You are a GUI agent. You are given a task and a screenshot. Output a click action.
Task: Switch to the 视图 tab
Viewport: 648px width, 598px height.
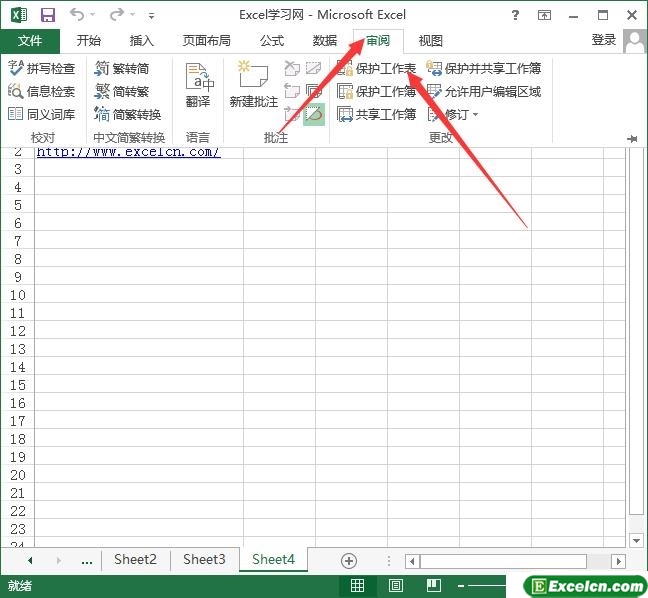[x=430, y=41]
